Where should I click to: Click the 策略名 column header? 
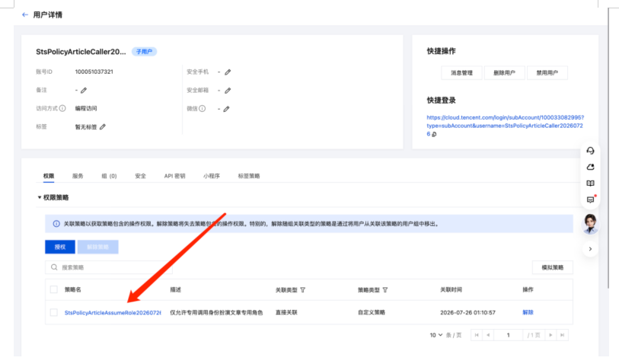coord(72,290)
